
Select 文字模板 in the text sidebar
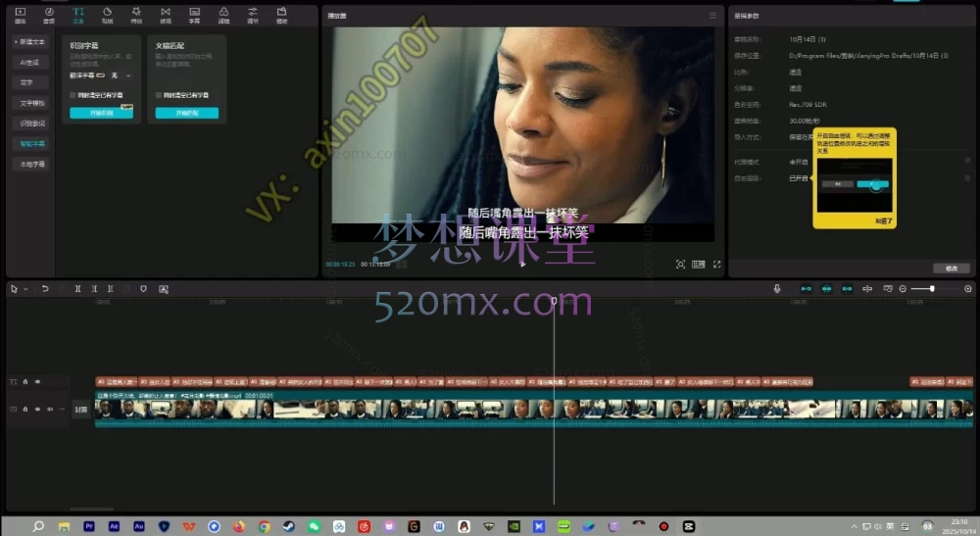coord(32,102)
